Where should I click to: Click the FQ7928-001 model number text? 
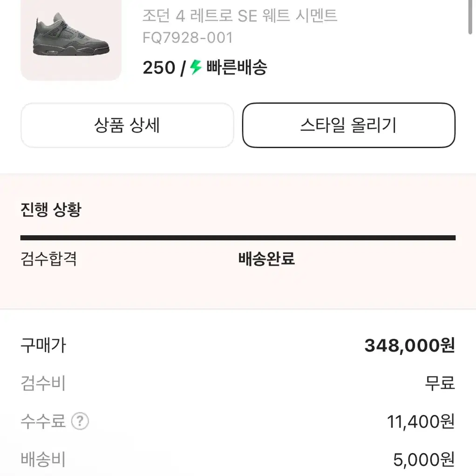pos(188,38)
